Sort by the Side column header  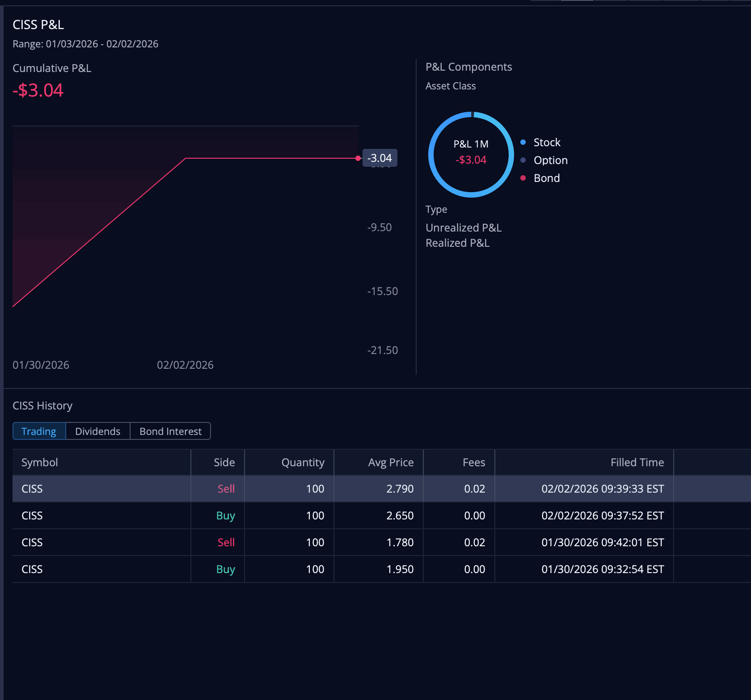coord(224,463)
